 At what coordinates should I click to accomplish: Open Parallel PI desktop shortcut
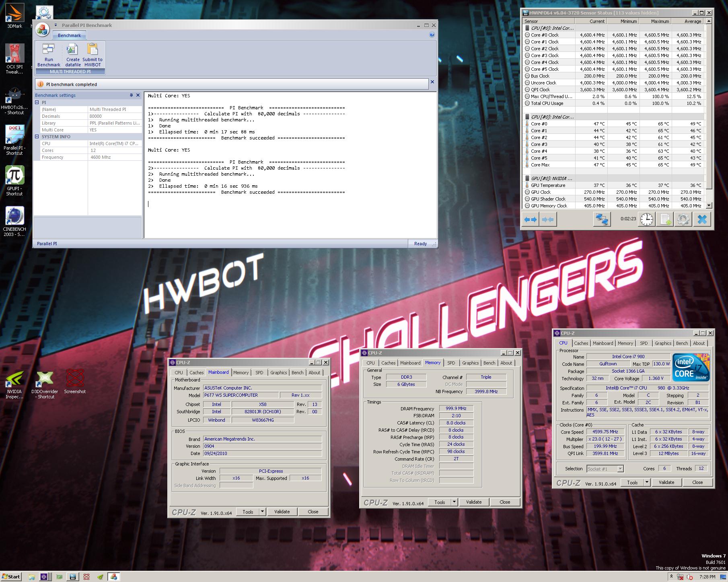coord(14,140)
